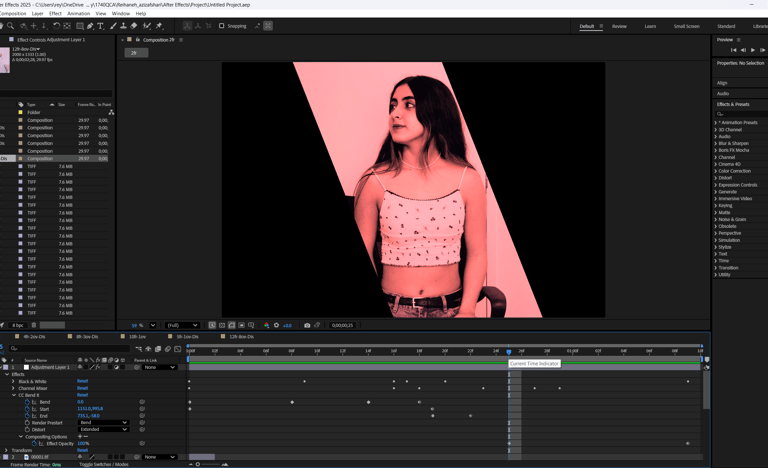The width and height of the screenshot is (768, 468).
Task: Toggle the Snapping checkbox
Action: 221,26
